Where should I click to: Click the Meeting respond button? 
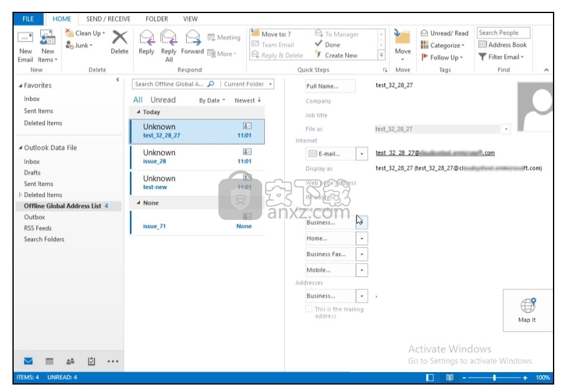pyautogui.click(x=223, y=37)
